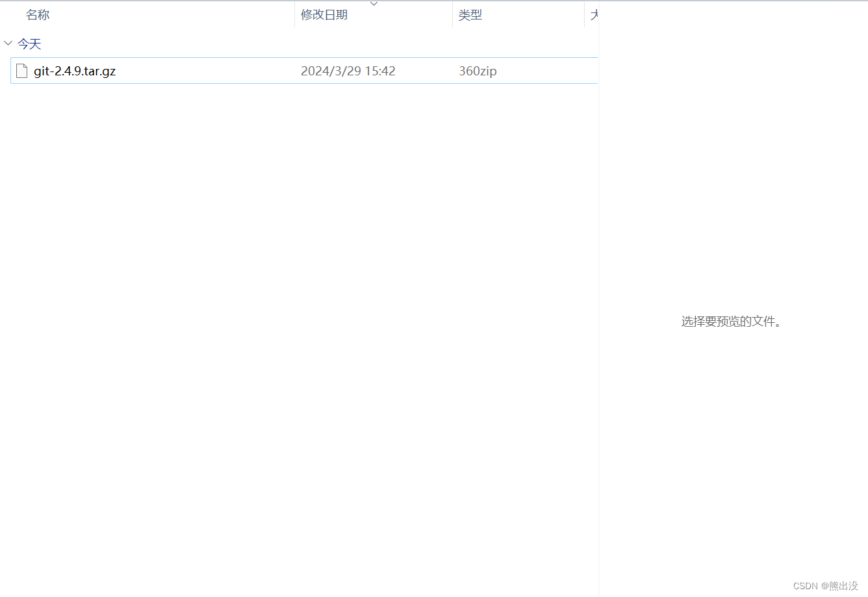Click the 今天 group header label
868x597 pixels.
(x=29, y=44)
